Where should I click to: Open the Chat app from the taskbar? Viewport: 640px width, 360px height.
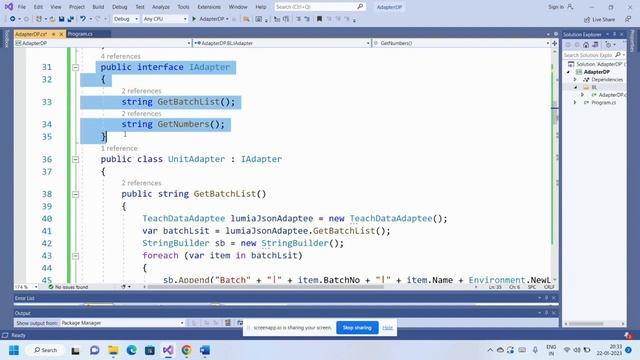[x=95, y=350]
